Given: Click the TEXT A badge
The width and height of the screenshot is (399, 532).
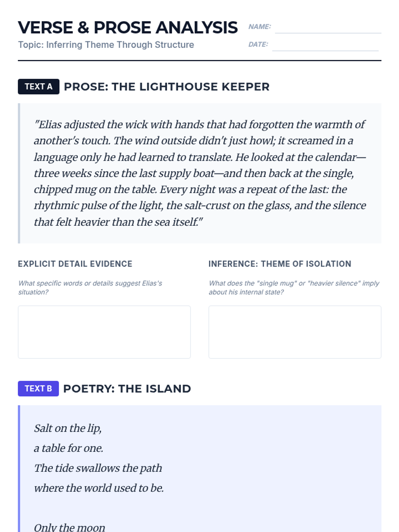Looking at the screenshot, I should pos(39,87).
